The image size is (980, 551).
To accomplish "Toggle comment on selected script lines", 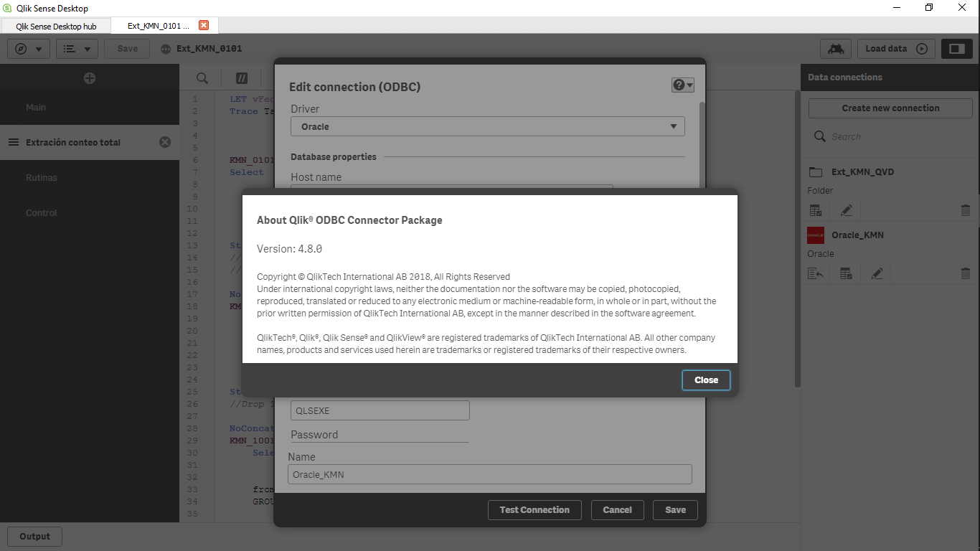I will coord(242,78).
